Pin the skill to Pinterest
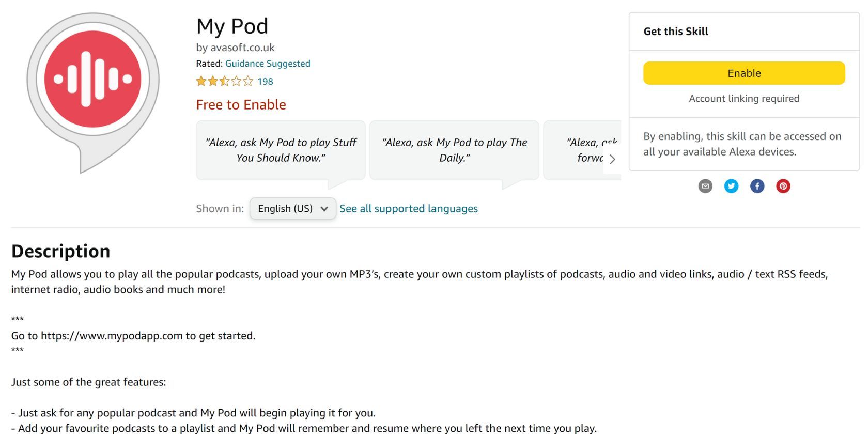Viewport: 868px width, 434px height. (783, 186)
